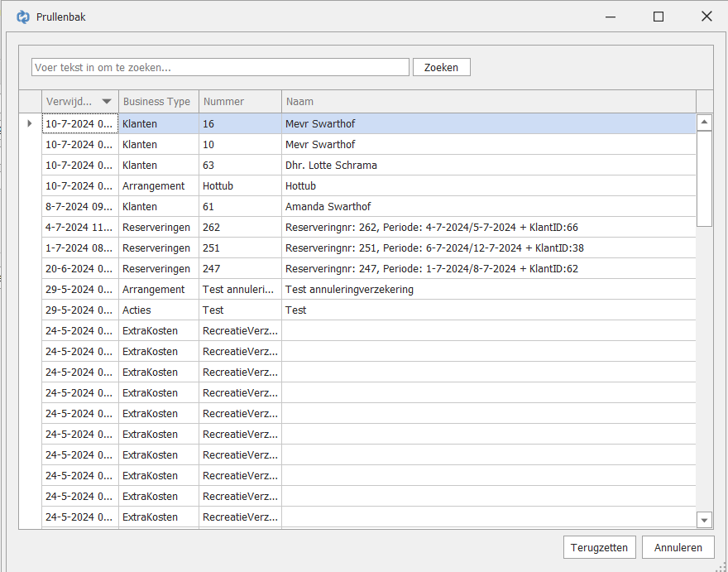Click the Annuleren button
The width and height of the screenshot is (728, 572).
pyautogui.click(x=678, y=547)
